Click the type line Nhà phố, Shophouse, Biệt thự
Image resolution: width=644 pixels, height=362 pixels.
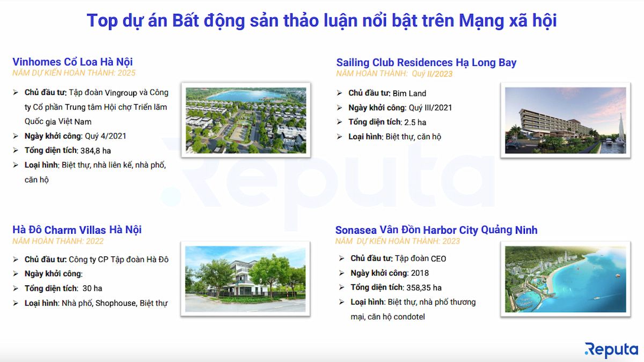click(x=96, y=304)
